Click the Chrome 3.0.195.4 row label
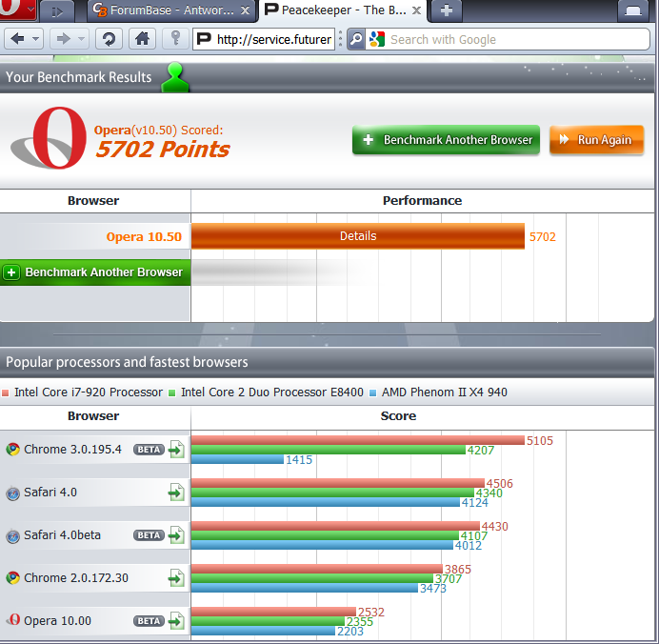 [x=72, y=450]
